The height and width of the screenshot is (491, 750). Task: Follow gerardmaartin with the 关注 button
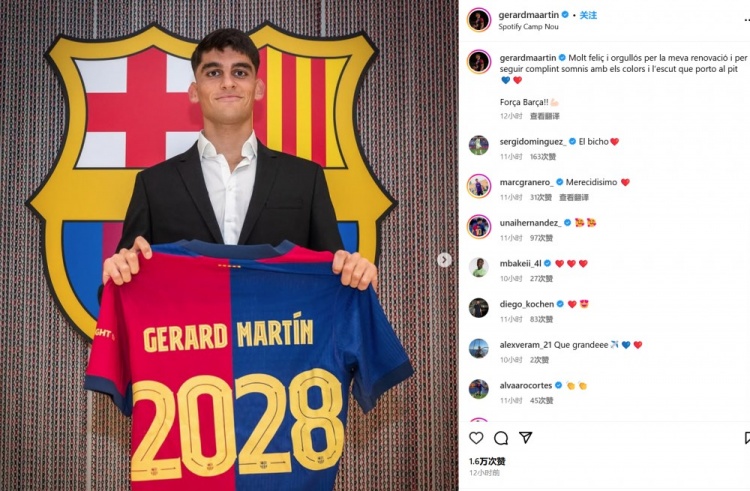tap(588, 15)
